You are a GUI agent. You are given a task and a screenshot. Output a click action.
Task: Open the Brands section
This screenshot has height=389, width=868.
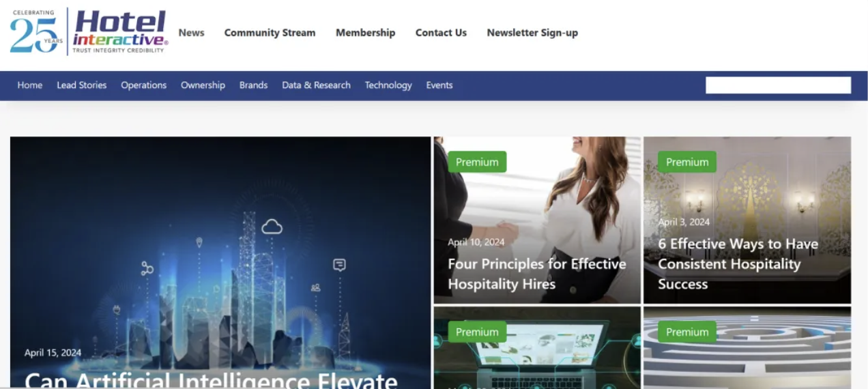coord(253,85)
